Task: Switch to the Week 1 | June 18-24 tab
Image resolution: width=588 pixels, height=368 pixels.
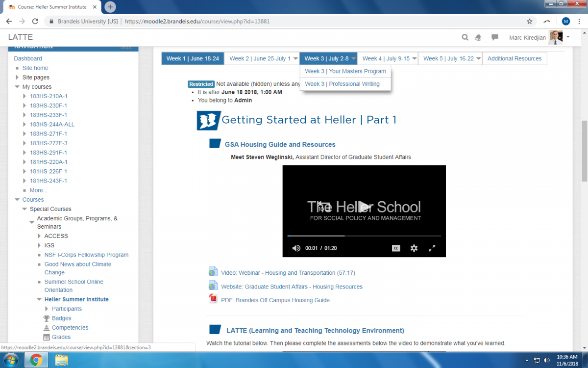Action: (x=193, y=58)
